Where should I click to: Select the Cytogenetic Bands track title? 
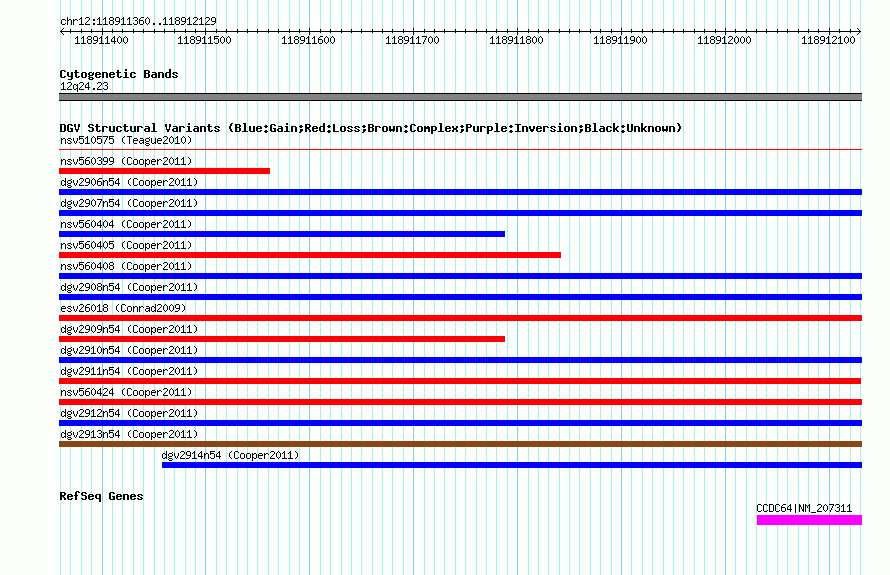(x=119, y=74)
